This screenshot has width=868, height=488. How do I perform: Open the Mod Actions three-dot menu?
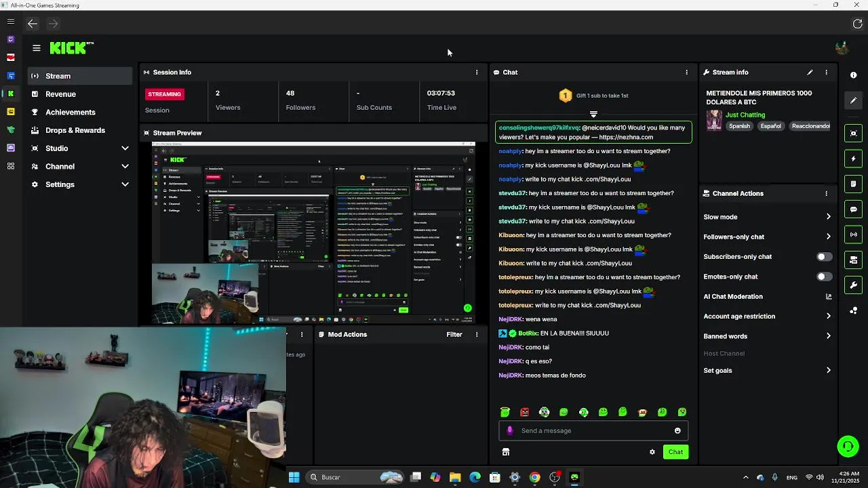pos(477,334)
